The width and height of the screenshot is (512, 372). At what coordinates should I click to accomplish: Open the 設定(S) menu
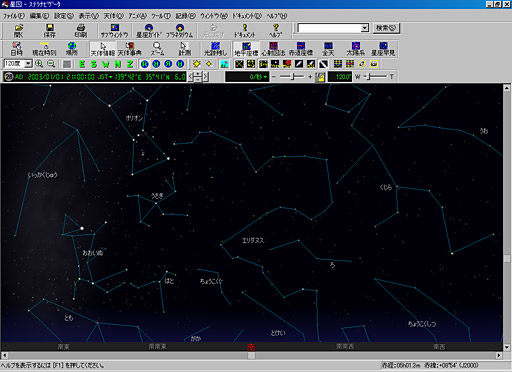(64, 16)
